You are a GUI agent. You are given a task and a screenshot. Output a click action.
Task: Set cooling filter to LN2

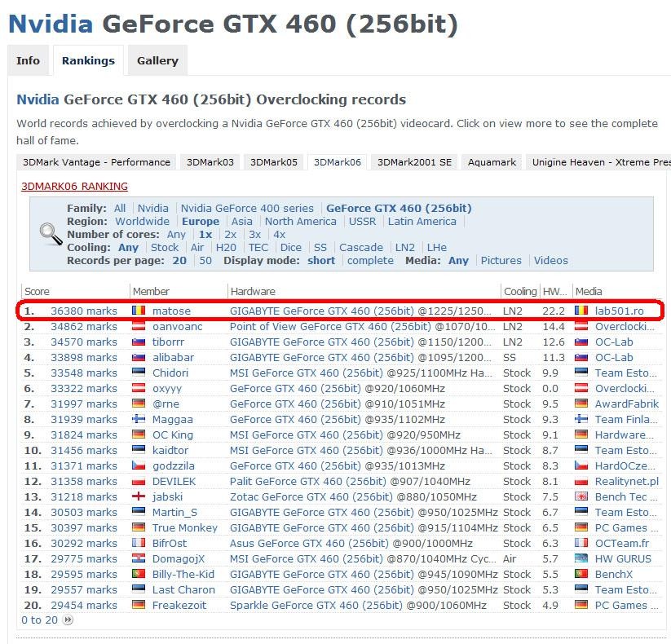[404, 247]
